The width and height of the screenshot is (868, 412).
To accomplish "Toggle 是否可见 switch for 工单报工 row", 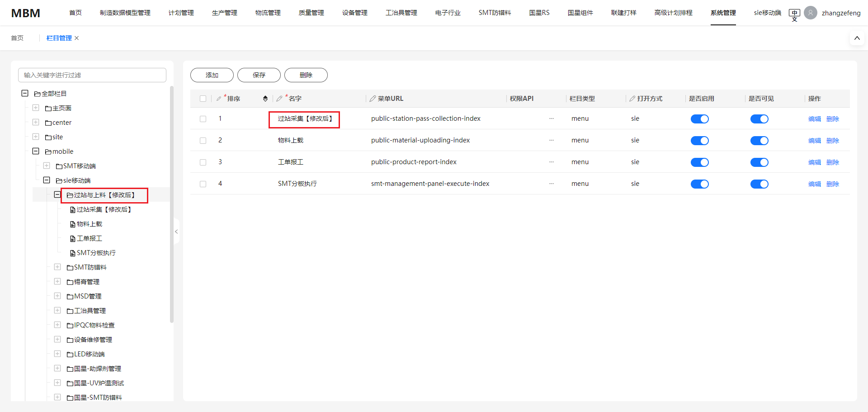I will pyautogui.click(x=759, y=162).
